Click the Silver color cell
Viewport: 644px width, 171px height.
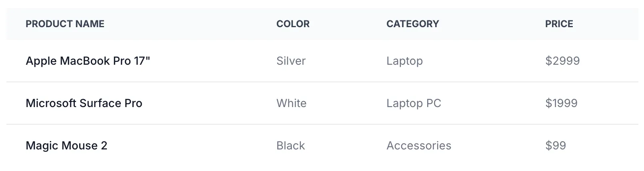(x=291, y=61)
